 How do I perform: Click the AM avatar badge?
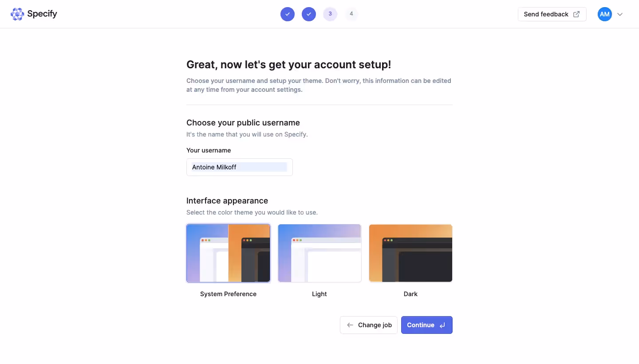(604, 14)
